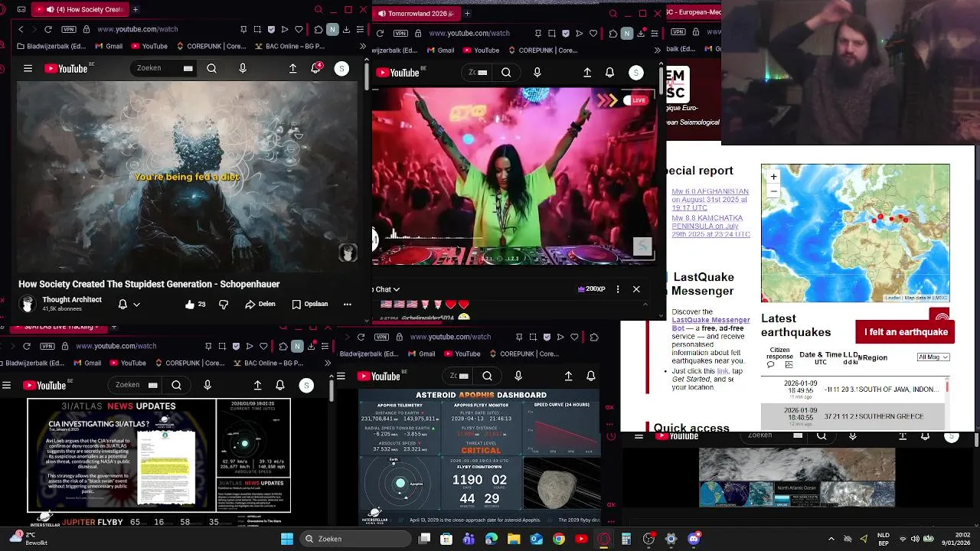This screenshot has width=980, height=551.
Task: Open YouTube hamburger menu in How Society window
Action: click(x=28, y=68)
